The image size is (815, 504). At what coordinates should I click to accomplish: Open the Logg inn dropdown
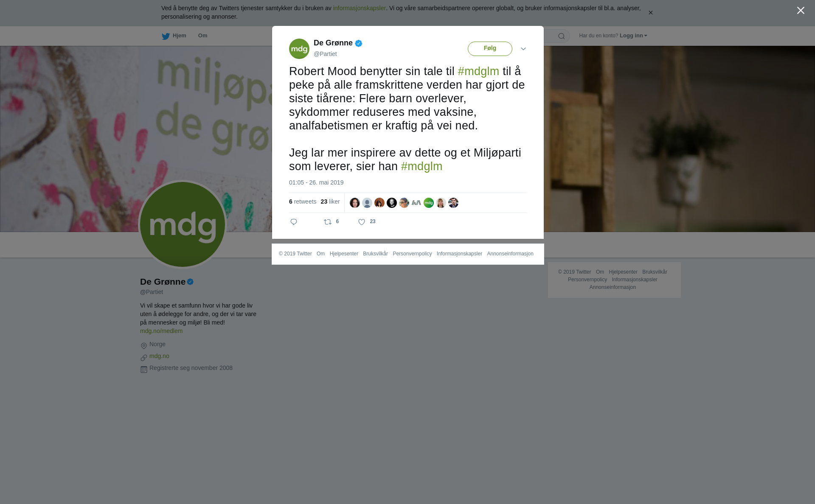point(633,36)
